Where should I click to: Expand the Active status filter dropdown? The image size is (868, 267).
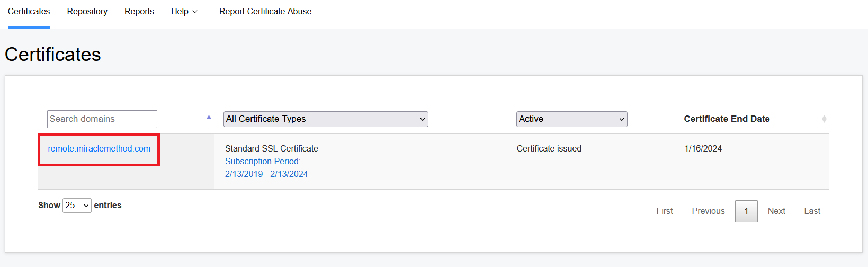coord(571,119)
